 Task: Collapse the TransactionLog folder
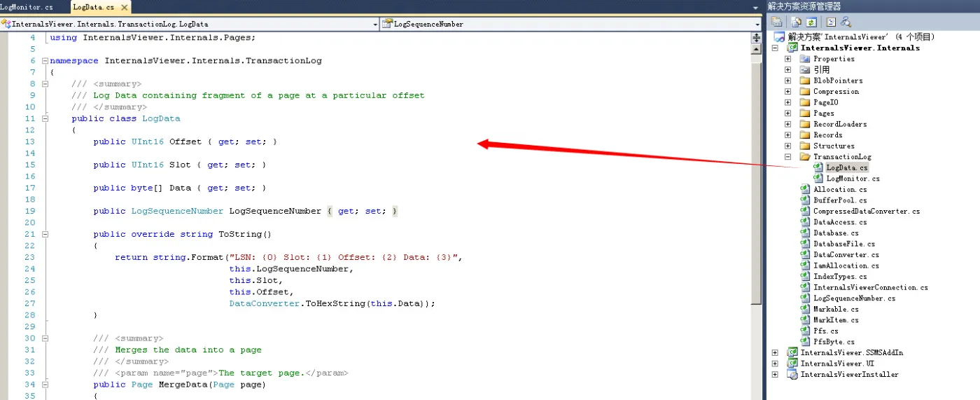pos(787,157)
